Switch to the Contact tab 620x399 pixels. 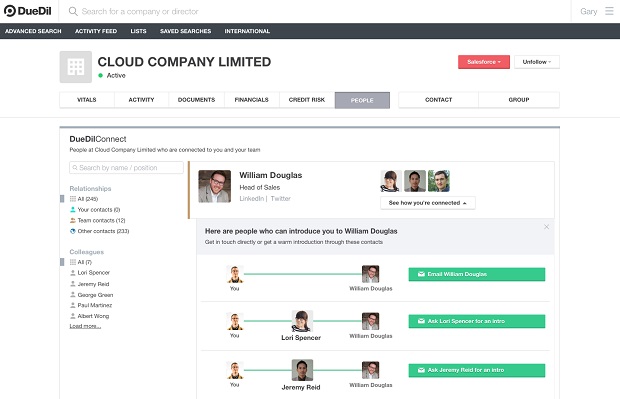click(x=439, y=100)
